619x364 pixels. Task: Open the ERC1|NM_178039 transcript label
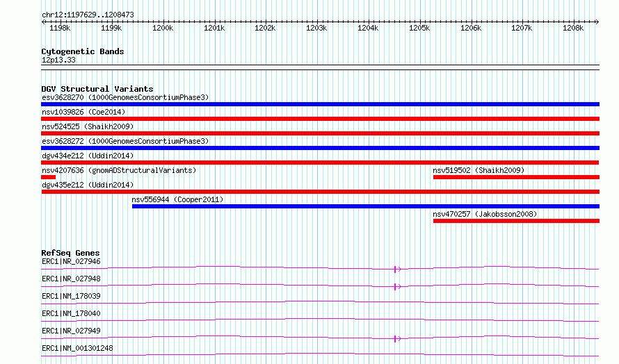click(x=71, y=296)
